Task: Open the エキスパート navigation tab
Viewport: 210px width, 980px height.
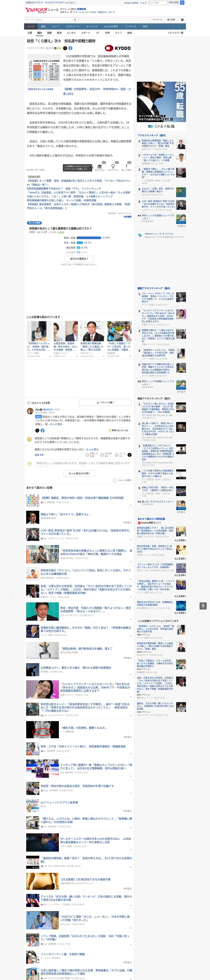Action: [x=72, y=27]
